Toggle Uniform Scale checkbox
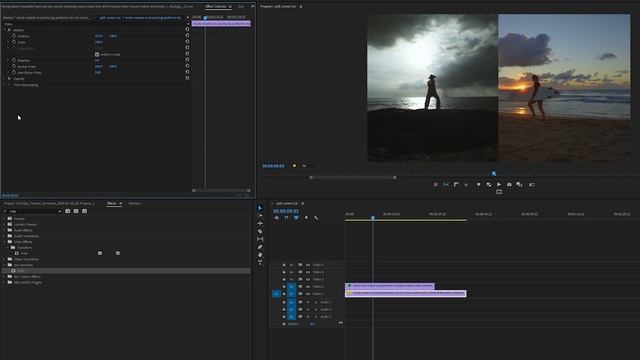The height and width of the screenshot is (360, 640). point(97,54)
